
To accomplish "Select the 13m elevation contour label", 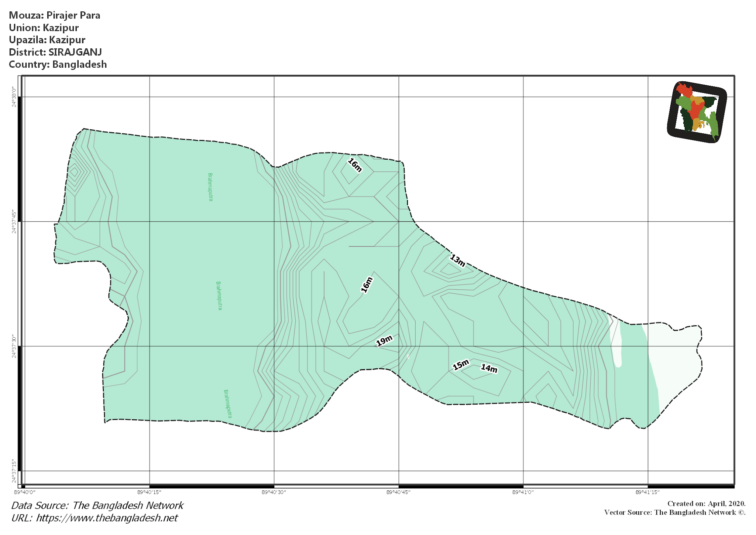I will tap(457, 260).
